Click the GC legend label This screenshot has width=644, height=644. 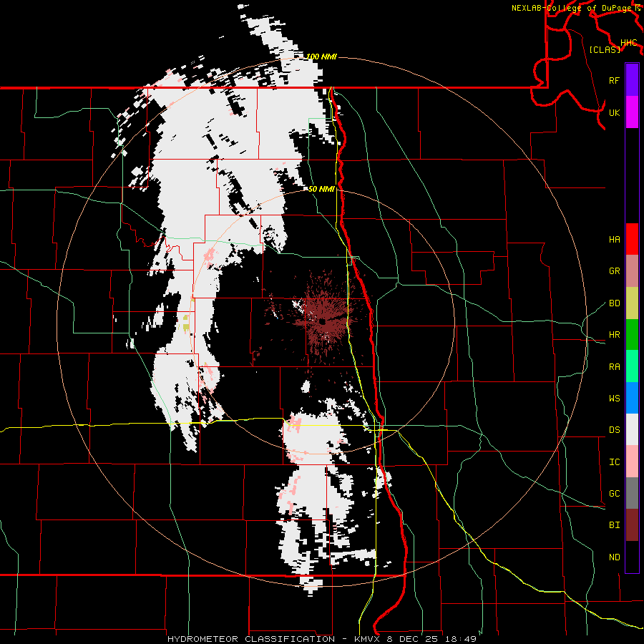615,494
